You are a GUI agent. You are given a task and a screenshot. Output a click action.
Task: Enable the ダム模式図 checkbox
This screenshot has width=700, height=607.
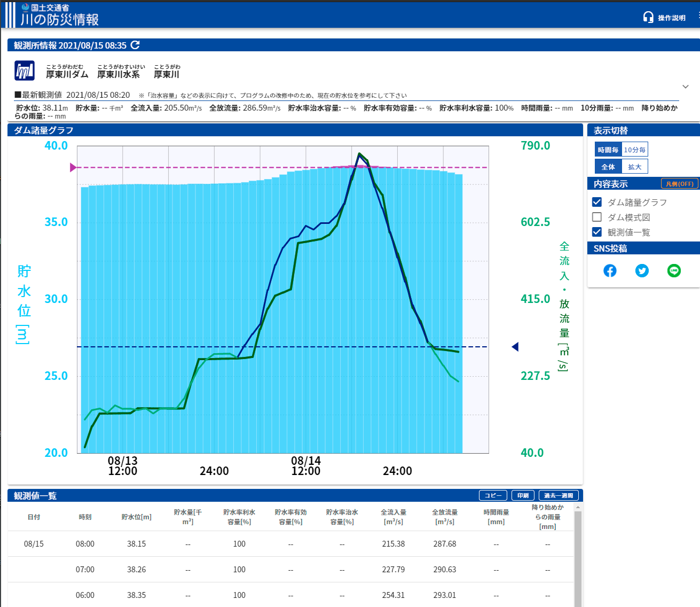click(x=597, y=217)
